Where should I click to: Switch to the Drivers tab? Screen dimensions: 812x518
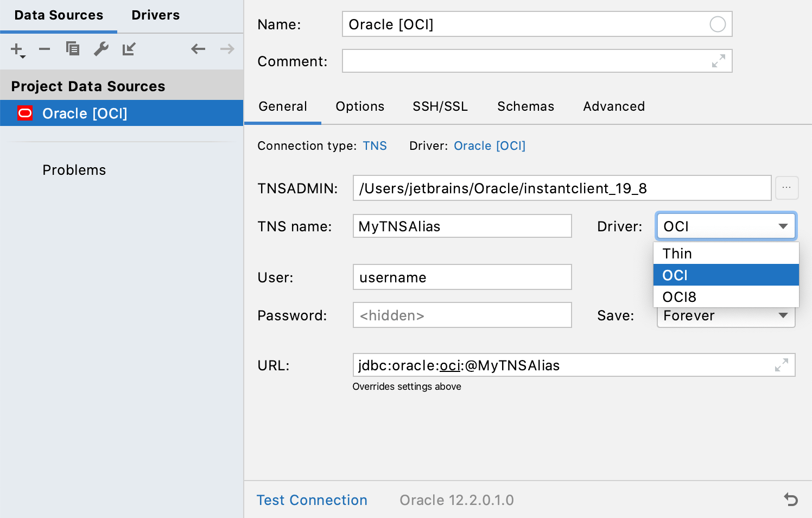[x=155, y=15]
